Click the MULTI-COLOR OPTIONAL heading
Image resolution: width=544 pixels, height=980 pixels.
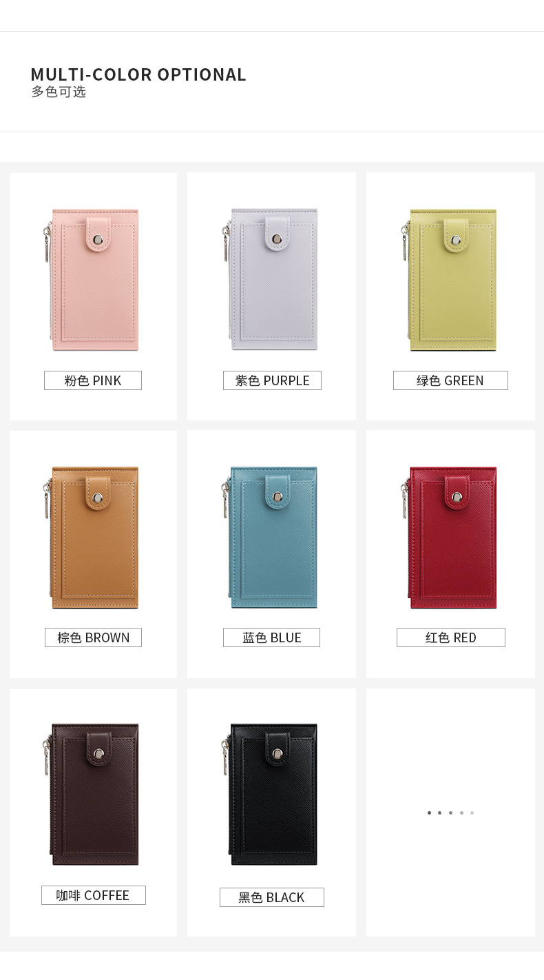tap(138, 74)
